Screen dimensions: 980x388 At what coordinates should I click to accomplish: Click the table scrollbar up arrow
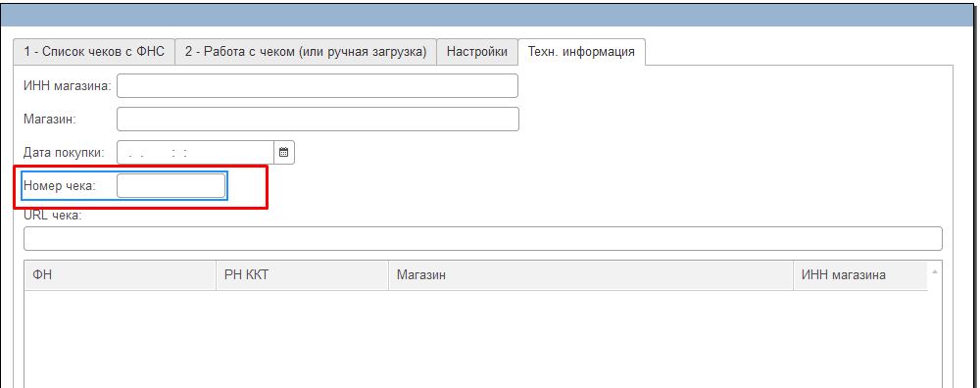click(x=934, y=271)
